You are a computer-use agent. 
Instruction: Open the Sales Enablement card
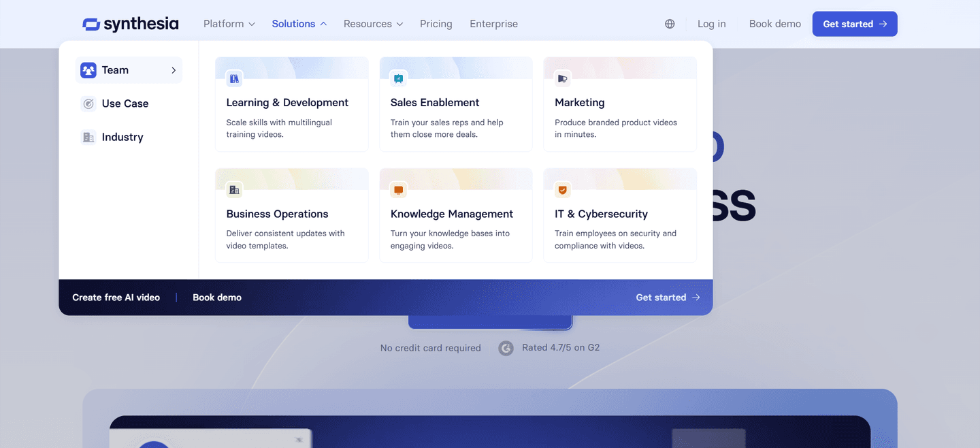tap(456, 104)
